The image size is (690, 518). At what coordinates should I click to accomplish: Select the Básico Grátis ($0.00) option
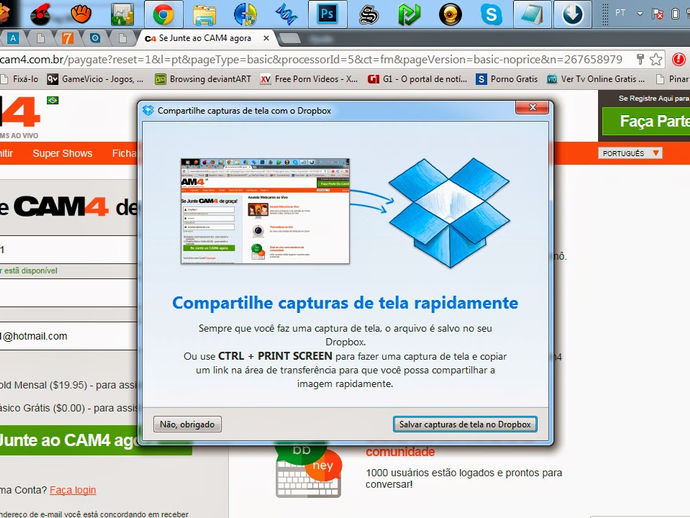point(68,408)
